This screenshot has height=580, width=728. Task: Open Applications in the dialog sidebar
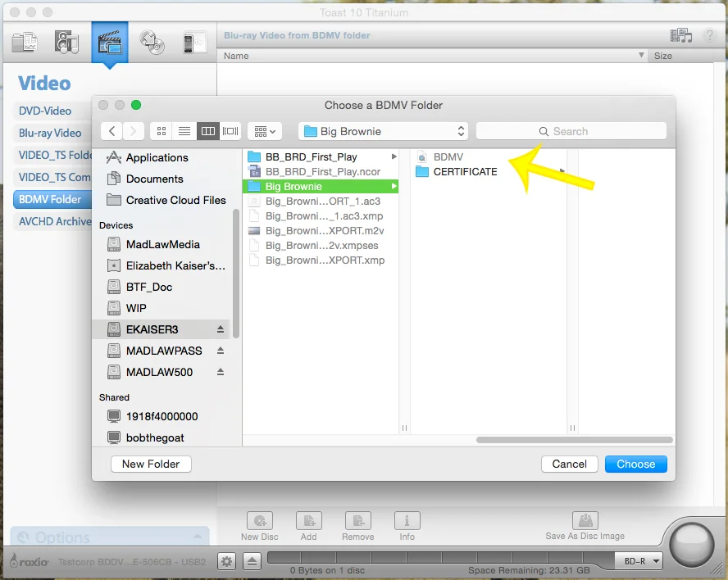tap(157, 158)
